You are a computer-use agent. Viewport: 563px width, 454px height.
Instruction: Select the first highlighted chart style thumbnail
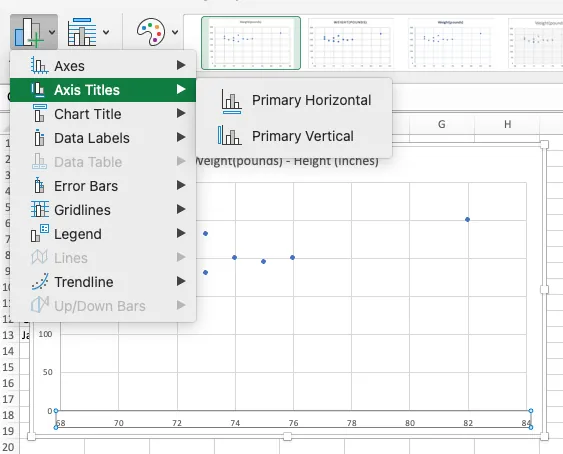point(251,43)
